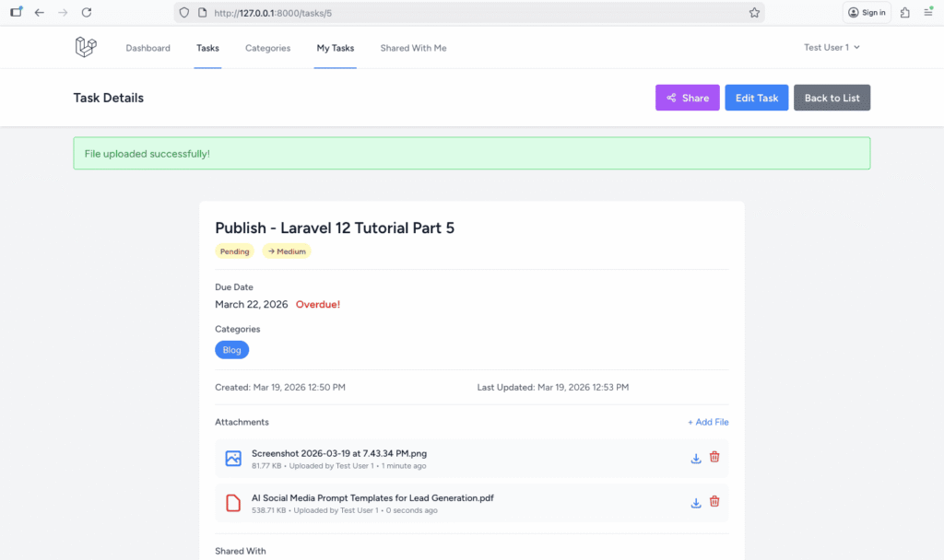Download the Screenshot PNG attachment
The image size is (944, 560).
(x=696, y=458)
